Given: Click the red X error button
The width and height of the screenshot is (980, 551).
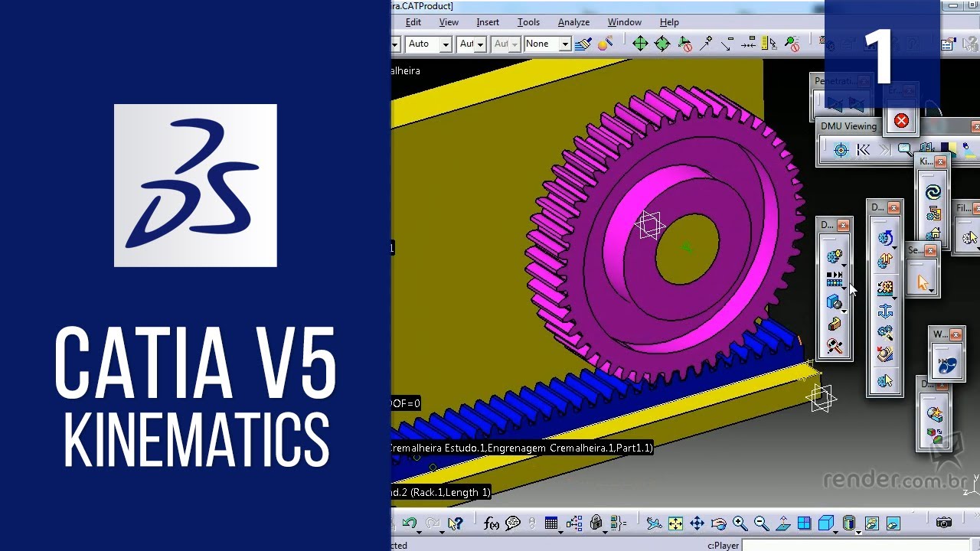Looking at the screenshot, I should point(901,120).
